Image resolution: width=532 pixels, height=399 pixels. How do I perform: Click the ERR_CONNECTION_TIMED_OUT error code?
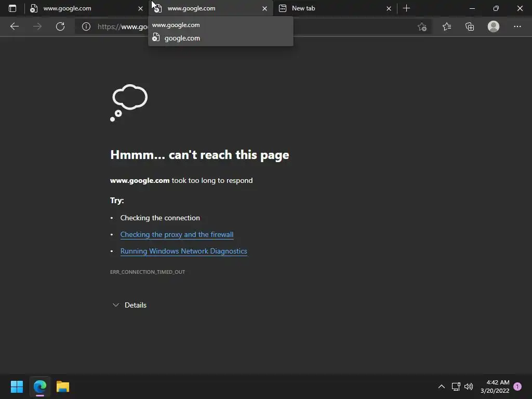(148, 272)
